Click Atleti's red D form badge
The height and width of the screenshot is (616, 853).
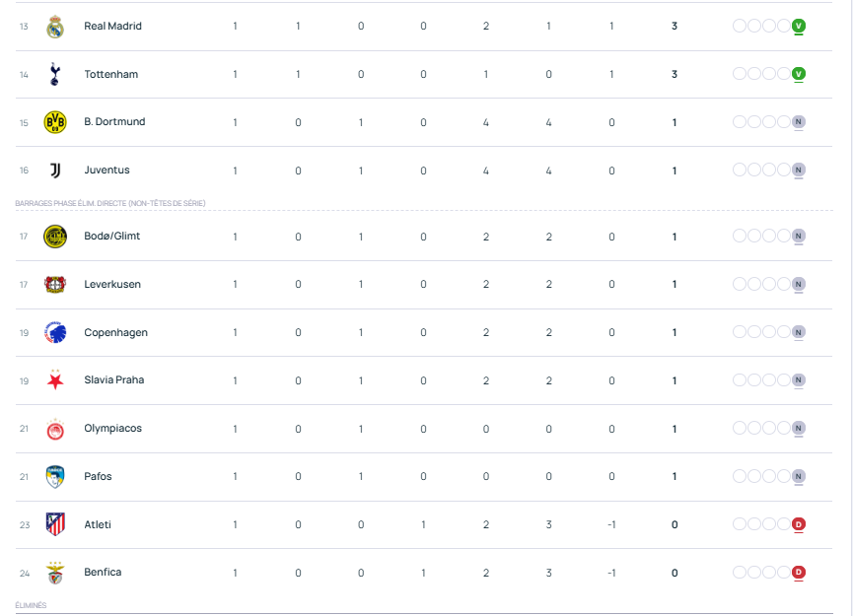799,524
